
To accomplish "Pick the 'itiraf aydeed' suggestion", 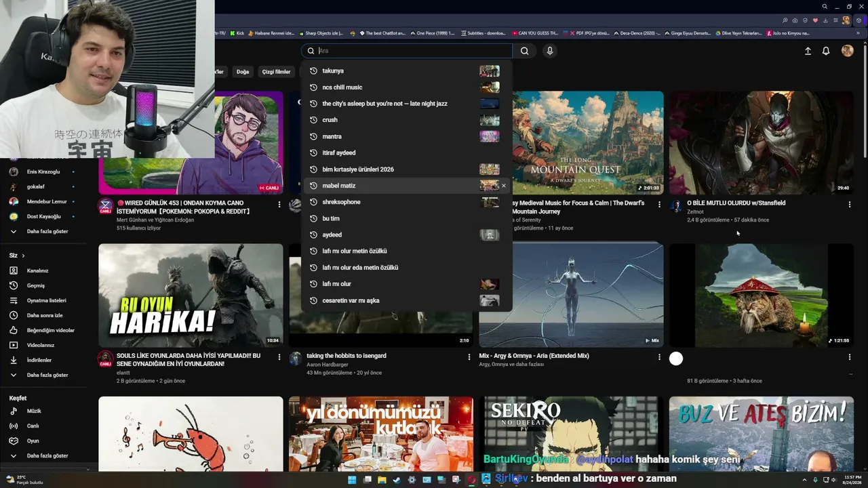I will coord(407,153).
